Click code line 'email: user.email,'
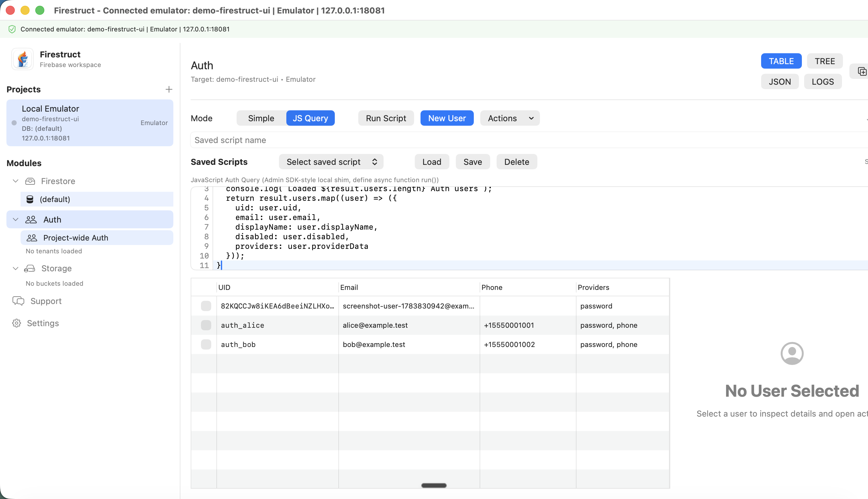Viewport: 868px width, 499px height. point(278,217)
